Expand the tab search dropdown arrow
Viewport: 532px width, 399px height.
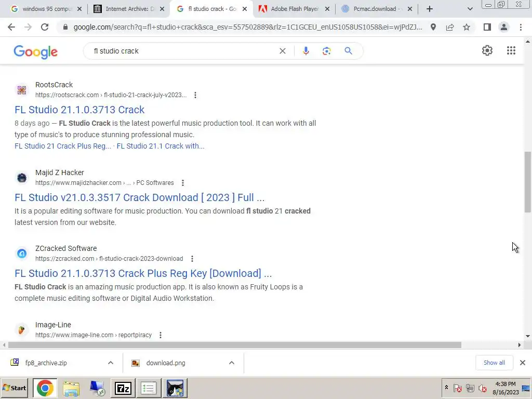pos(470,9)
